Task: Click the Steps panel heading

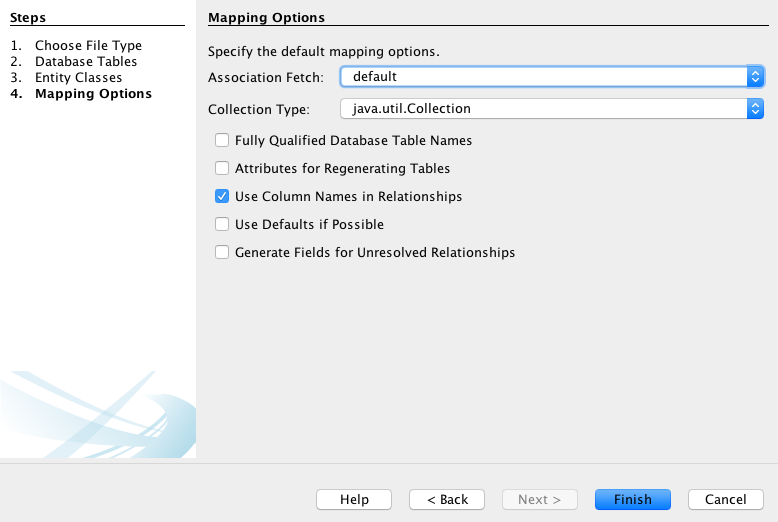Action: pos(28,18)
